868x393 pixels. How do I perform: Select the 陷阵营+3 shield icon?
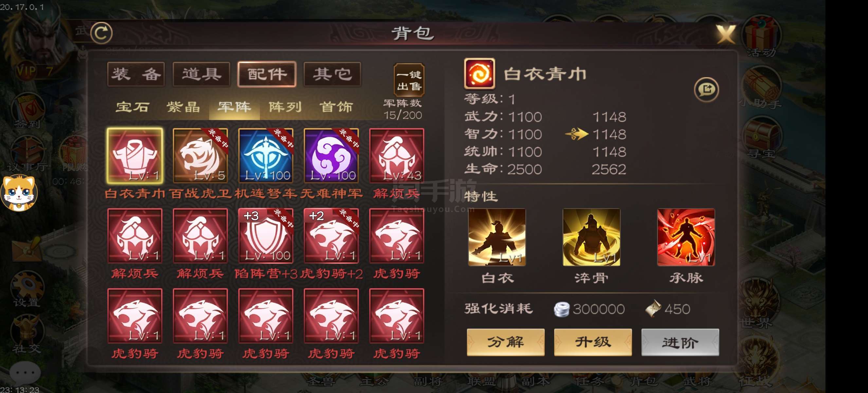tap(266, 235)
